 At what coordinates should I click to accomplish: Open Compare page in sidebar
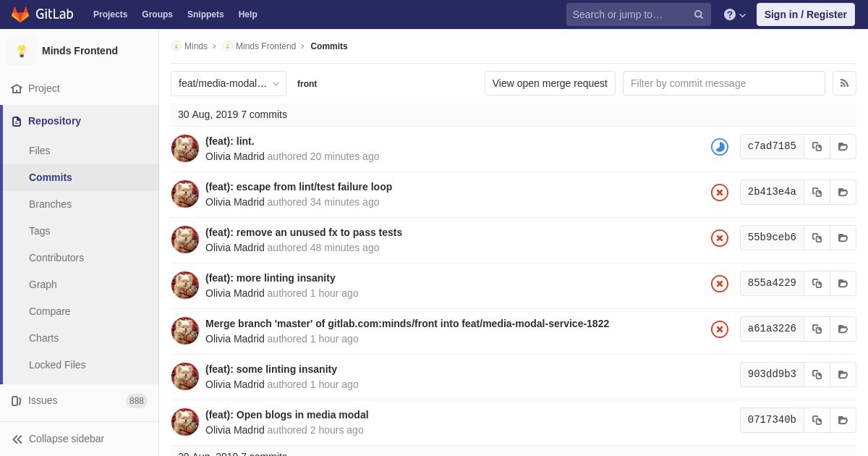tap(50, 311)
